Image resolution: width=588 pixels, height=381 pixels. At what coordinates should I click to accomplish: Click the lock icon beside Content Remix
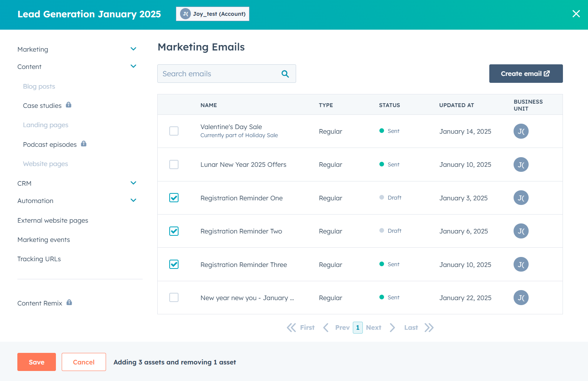pyautogui.click(x=69, y=302)
